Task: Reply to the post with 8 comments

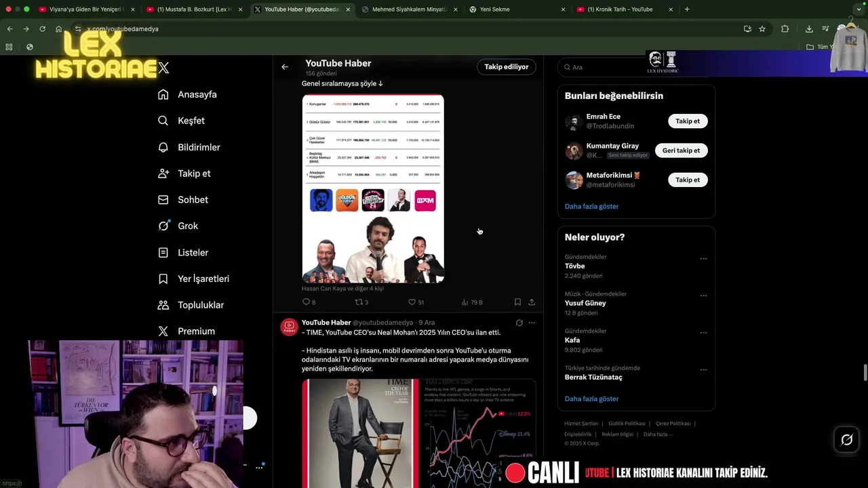Action: tap(309, 302)
